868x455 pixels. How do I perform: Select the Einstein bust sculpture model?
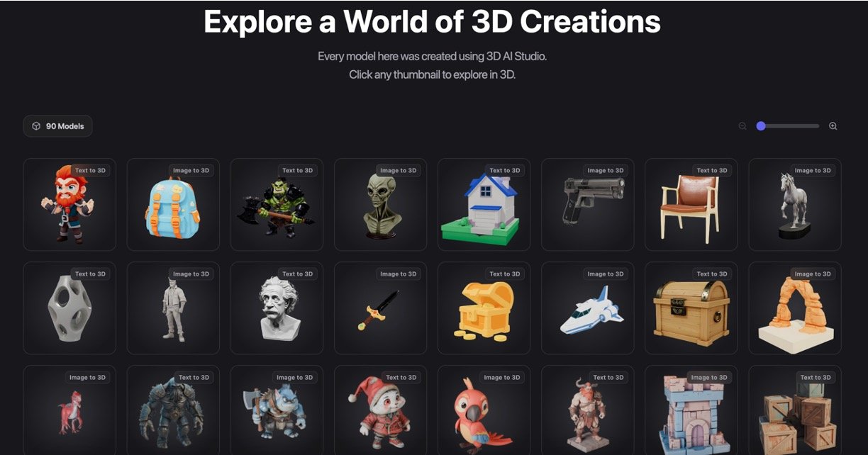tap(277, 308)
